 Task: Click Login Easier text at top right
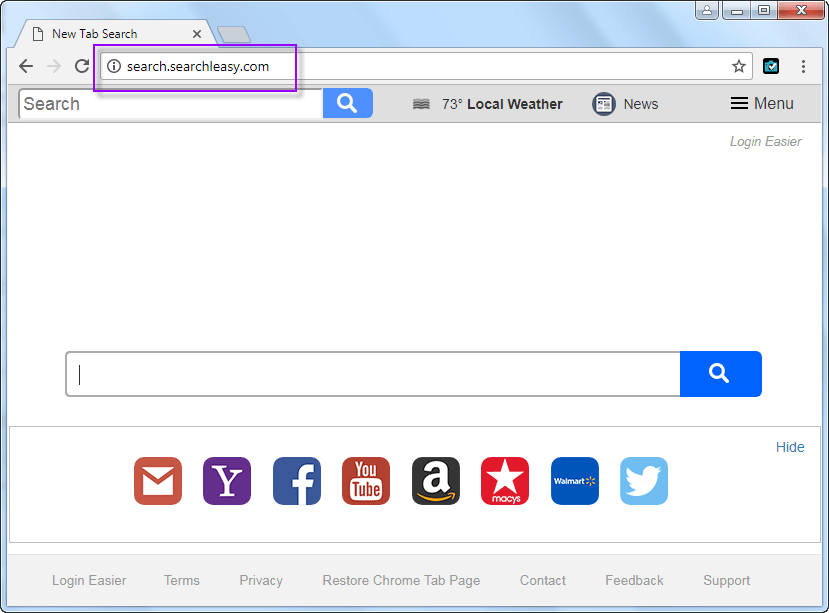tap(766, 141)
